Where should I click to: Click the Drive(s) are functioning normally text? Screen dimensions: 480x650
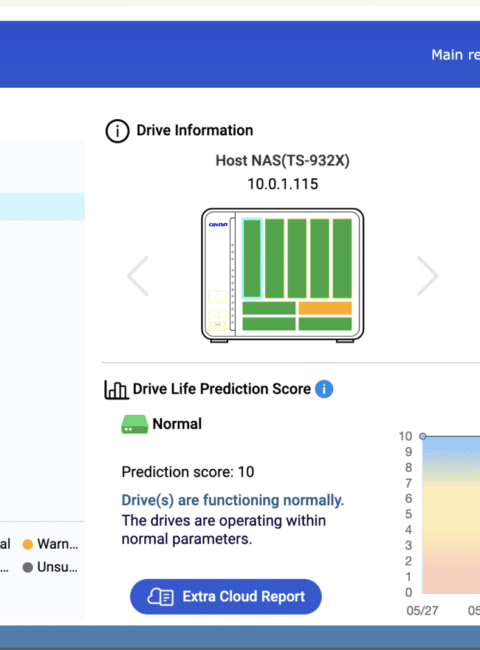[x=233, y=500]
